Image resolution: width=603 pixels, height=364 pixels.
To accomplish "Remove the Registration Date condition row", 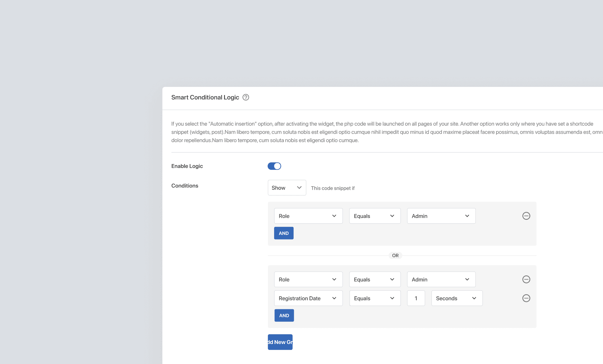I will (526, 298).
